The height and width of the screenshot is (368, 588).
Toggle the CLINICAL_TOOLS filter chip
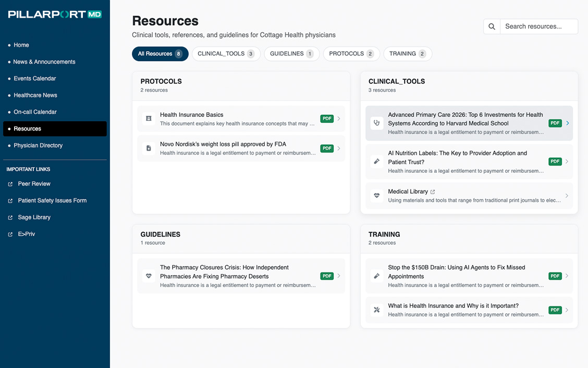coord(226,53)
